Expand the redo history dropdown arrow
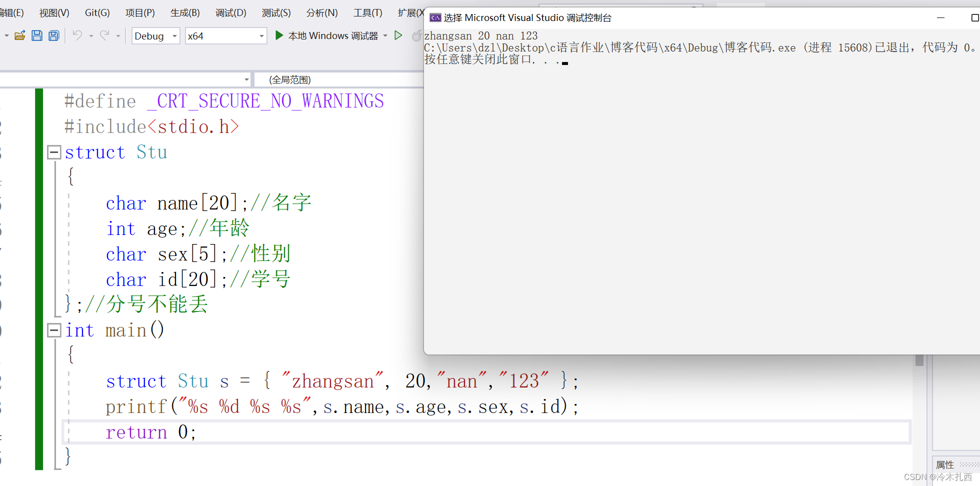This screenshot has width=980, height=486. coord(118,36)
